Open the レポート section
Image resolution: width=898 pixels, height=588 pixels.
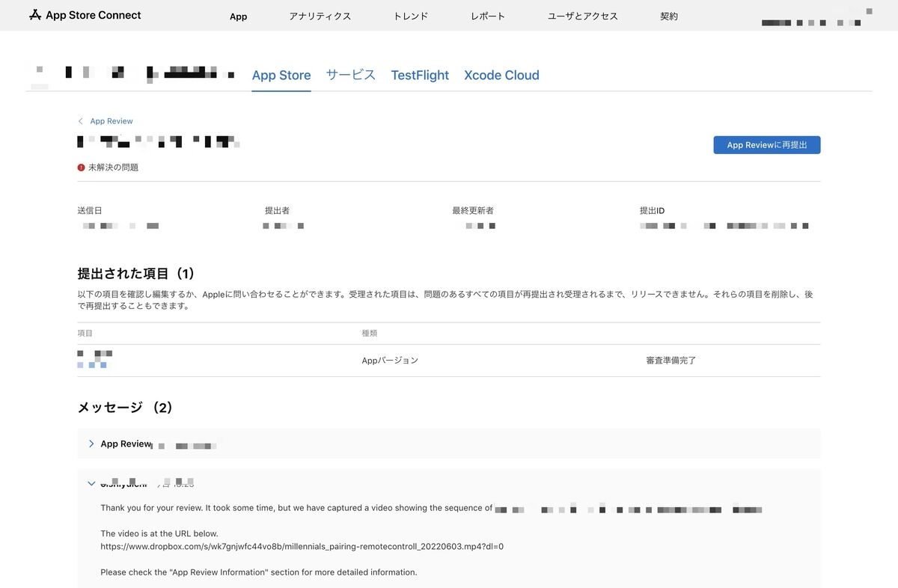point(488,16)
